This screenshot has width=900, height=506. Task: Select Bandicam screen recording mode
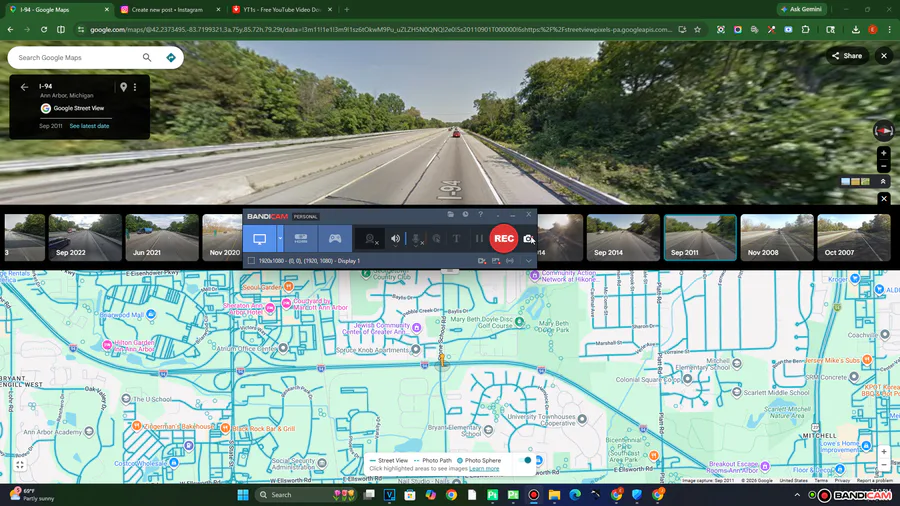pos(259,239)
